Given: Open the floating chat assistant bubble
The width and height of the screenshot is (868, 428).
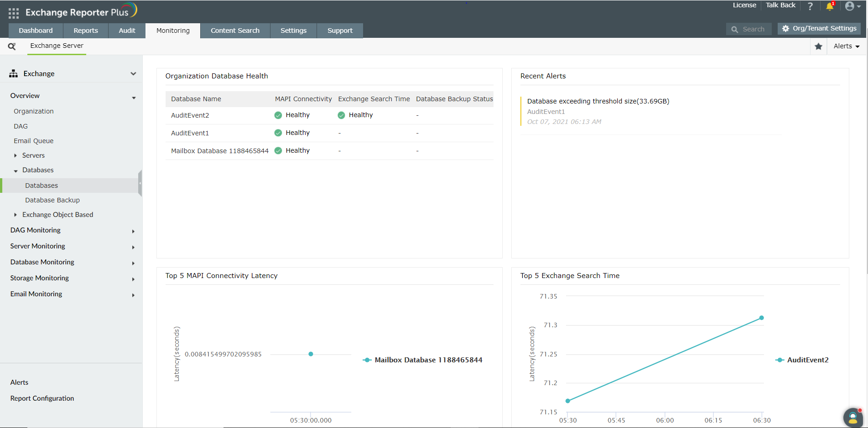Looking at the screenshot, I should click(852, 418).
